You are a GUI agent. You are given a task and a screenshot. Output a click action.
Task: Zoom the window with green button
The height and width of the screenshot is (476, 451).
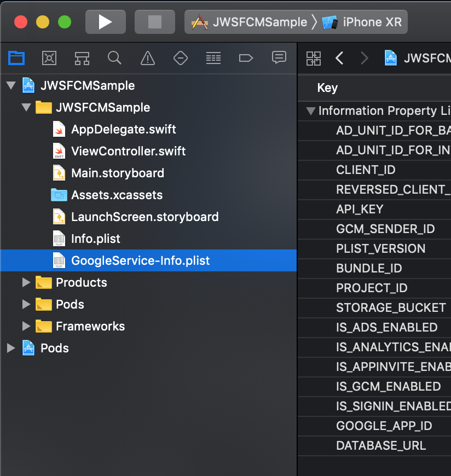[65, 22]
